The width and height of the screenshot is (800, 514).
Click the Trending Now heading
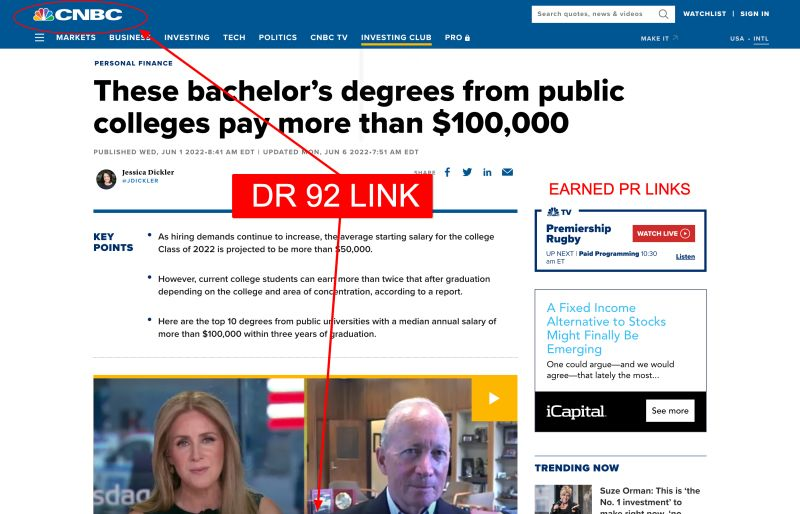(577, 468)
